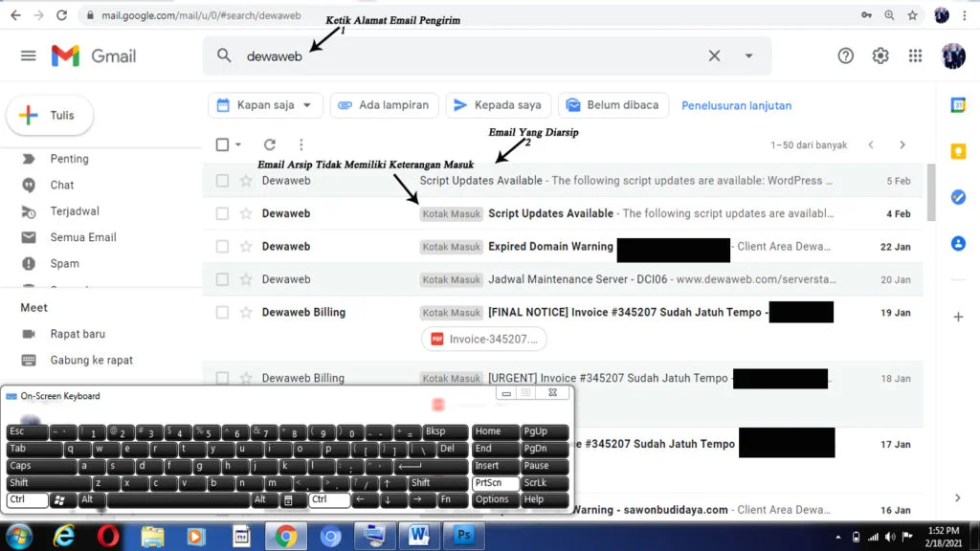This screenshot has height=551, width=980.
Task: Open Gmail Support help icon
Action: click(845, 55)
